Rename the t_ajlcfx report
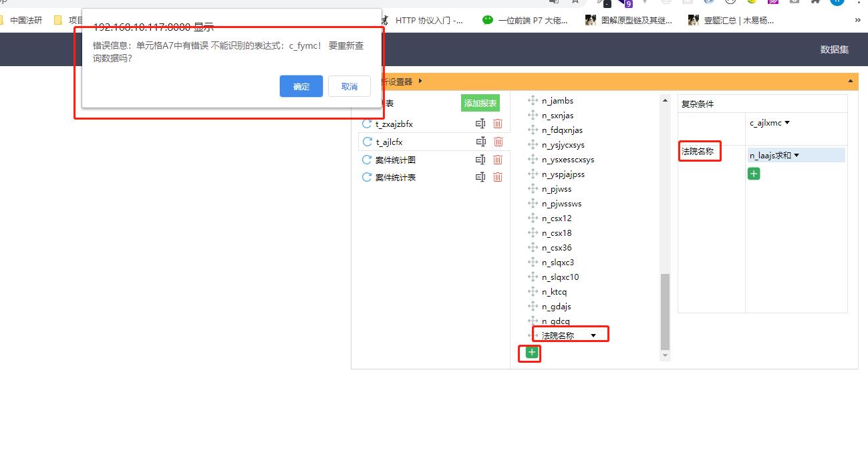This screenshot has width=868, height=471. point(480,142)
